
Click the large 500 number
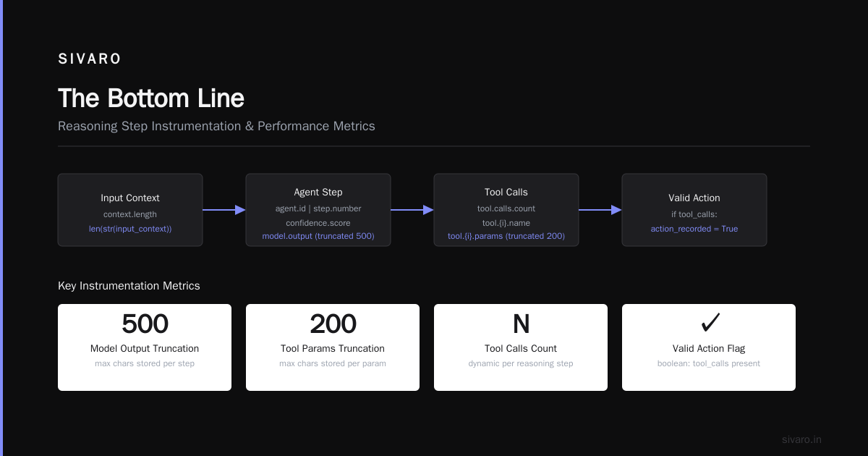[145, 324]
